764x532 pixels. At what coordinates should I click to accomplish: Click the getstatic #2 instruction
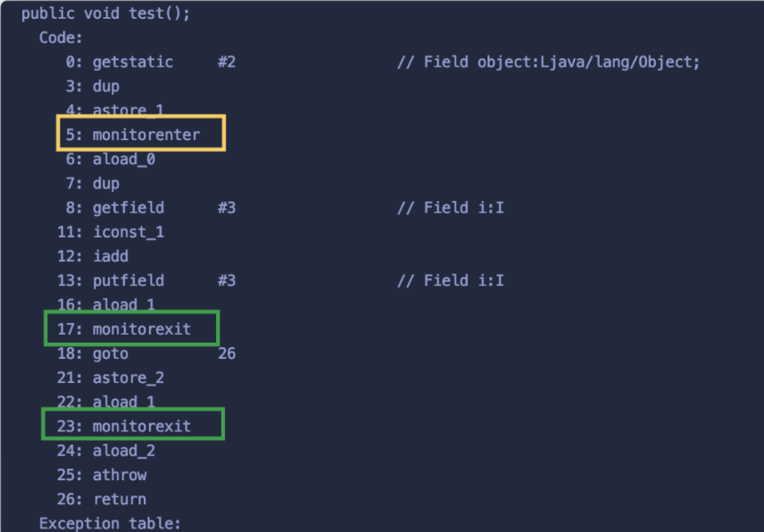tap(151, 62)
